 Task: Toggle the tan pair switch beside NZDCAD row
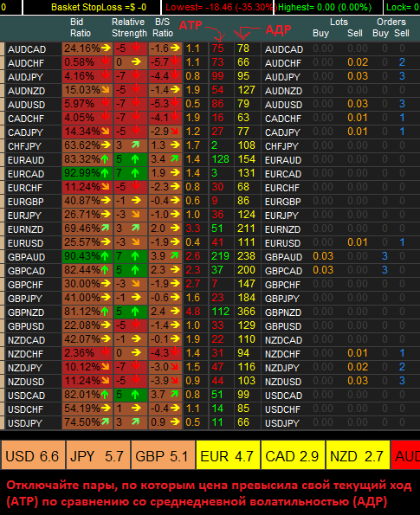pos(2,340)
